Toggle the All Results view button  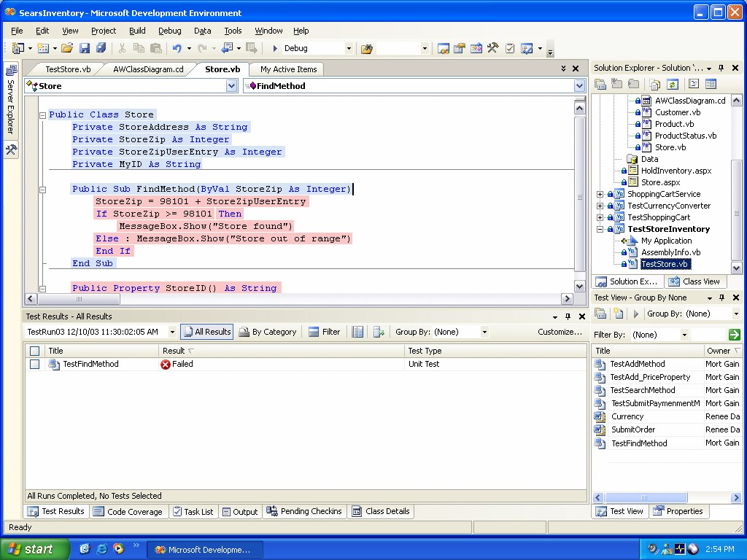(x=207, y=332)
